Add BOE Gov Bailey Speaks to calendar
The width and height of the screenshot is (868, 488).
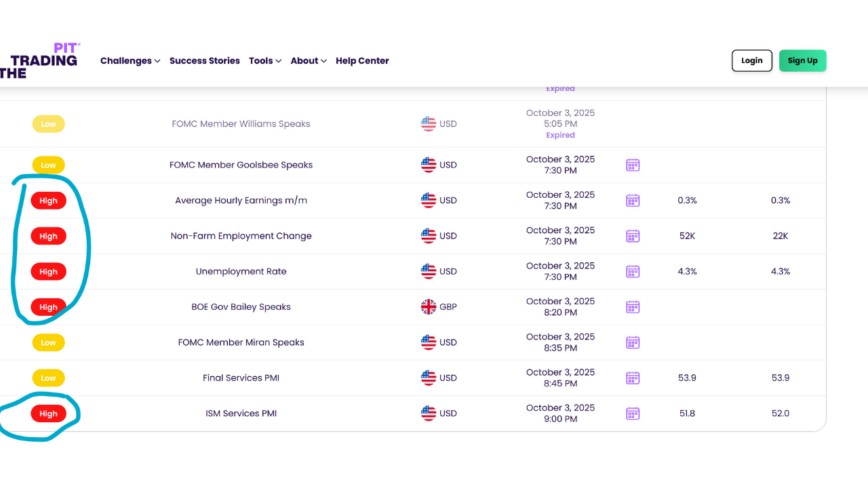[x=633, y=307]
